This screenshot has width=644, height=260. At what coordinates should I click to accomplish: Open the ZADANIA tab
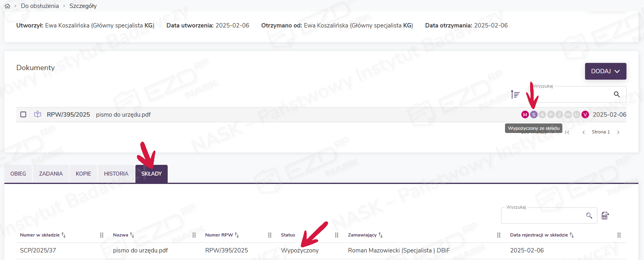coord(51,174)
